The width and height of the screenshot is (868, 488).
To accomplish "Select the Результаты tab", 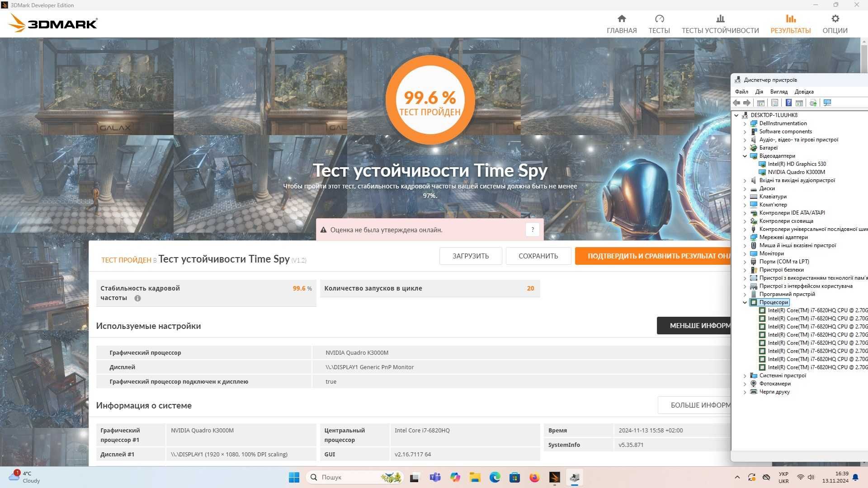I will tap(791, 24).
